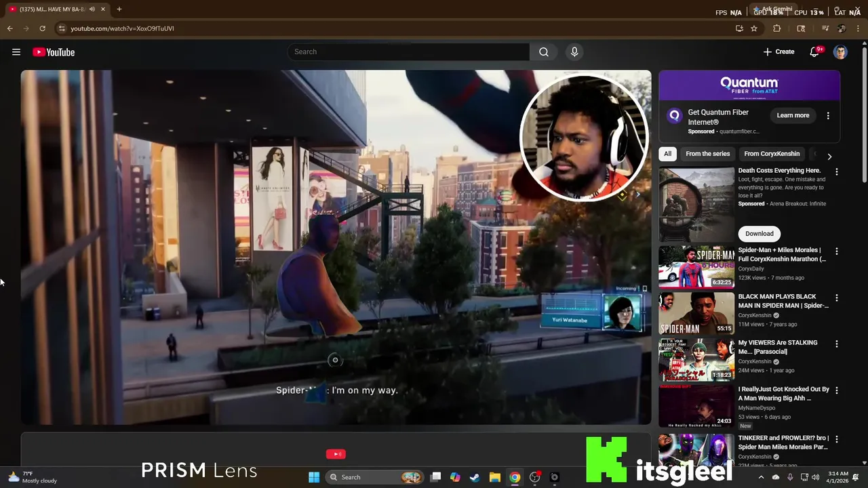Open clock showing 3:14 AM
Viewport: 868px width, 488px height.
pyautogui.click(x=837, y=477)
